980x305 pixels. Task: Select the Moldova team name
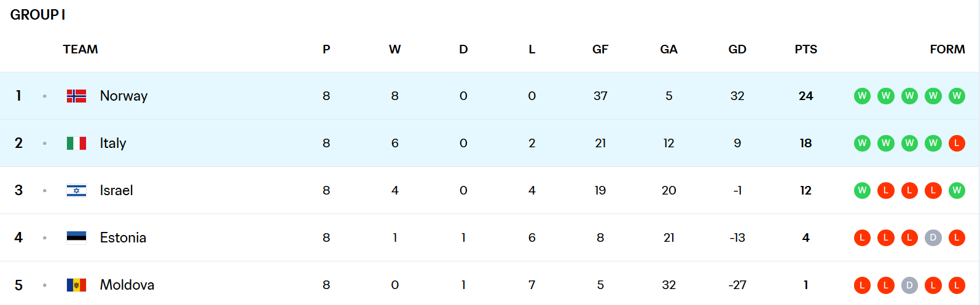pyautogui.click(x=127, y=285)
